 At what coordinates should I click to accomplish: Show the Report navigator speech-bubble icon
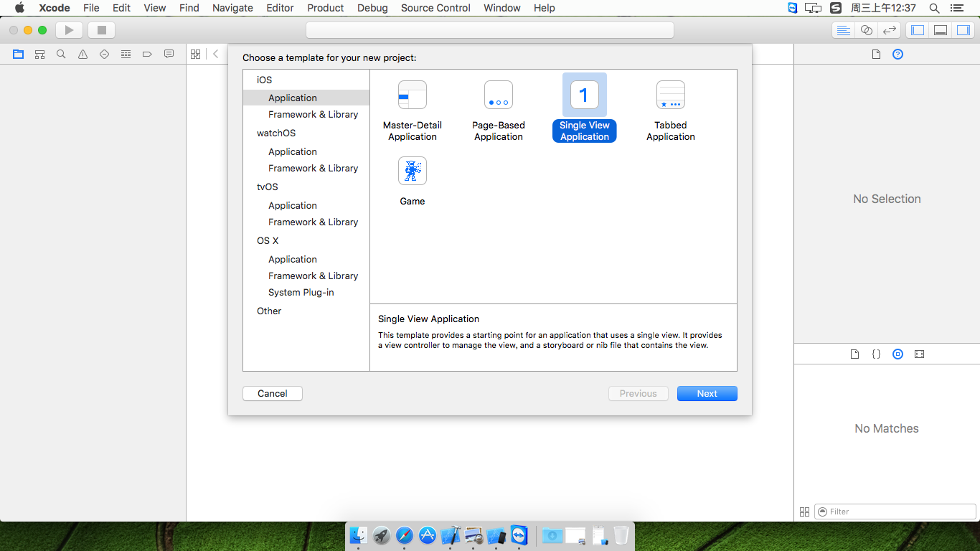pyautogui.click(x=169, y=54)
